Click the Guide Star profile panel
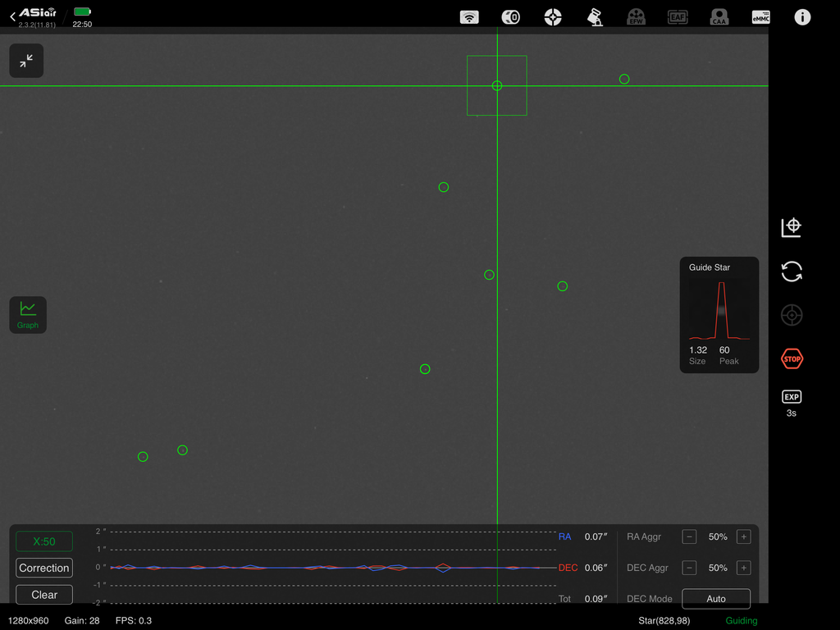The height and width of the screenshot is (630, 840). coord(719,315)
